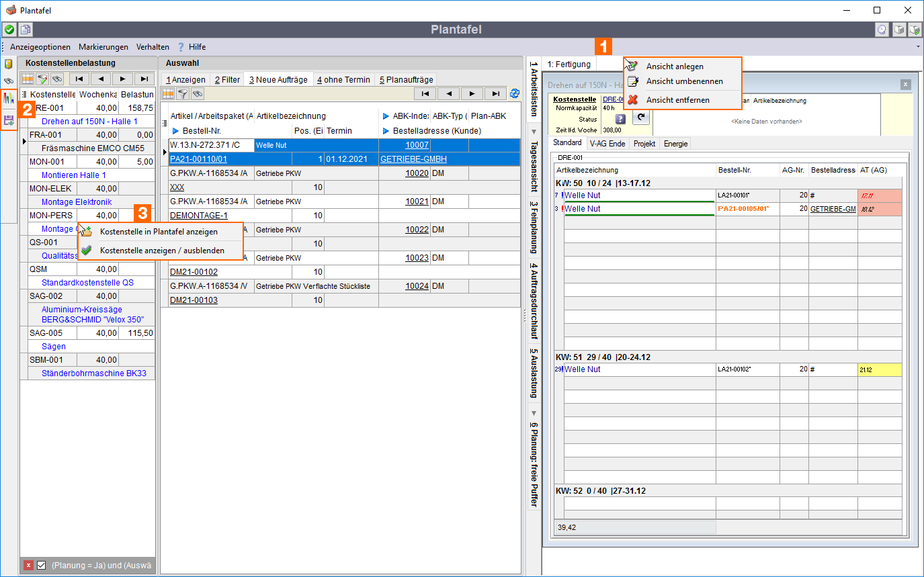924x577 pixels.
Task: Click filter funnel icon in Kostenstellenbelastung toolbar
Action: (x=42, y=79)
